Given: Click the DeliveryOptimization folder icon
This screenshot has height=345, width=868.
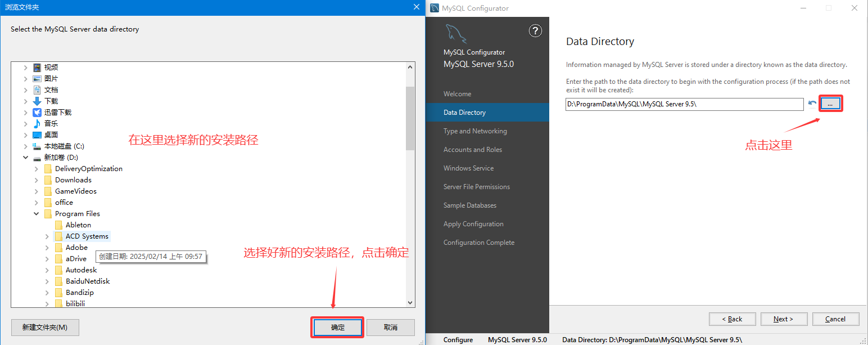Looking at the screenshot, I should click(x=48, y=169).
